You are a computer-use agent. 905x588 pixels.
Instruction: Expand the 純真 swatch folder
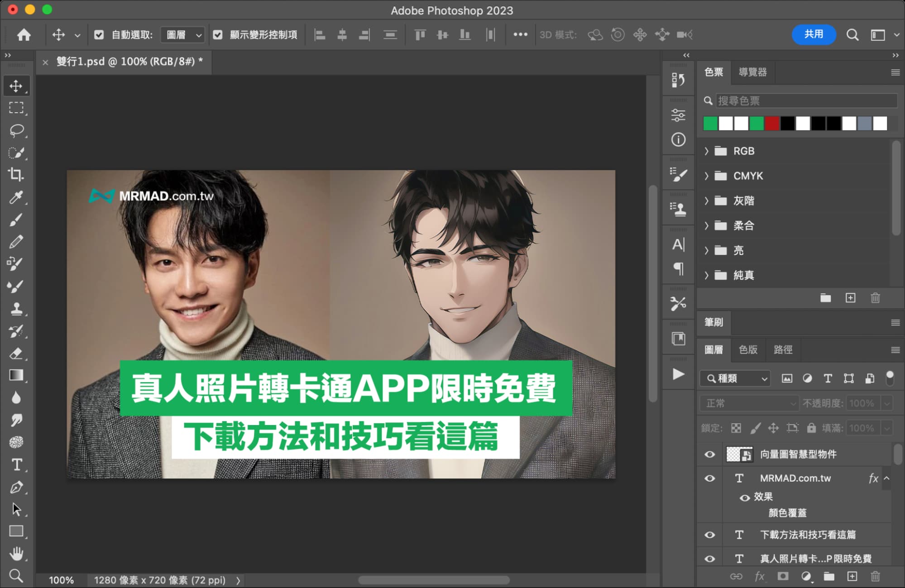click(x=706, y=275)
